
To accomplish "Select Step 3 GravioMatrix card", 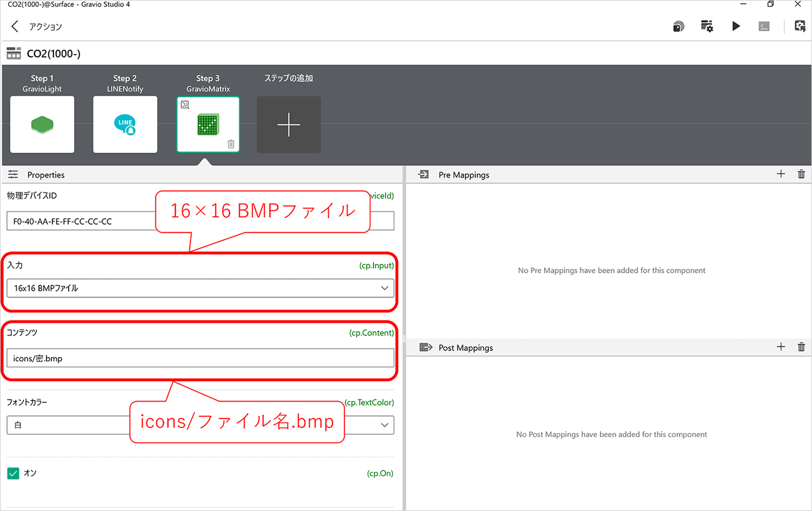I will [x=208, y=125].
